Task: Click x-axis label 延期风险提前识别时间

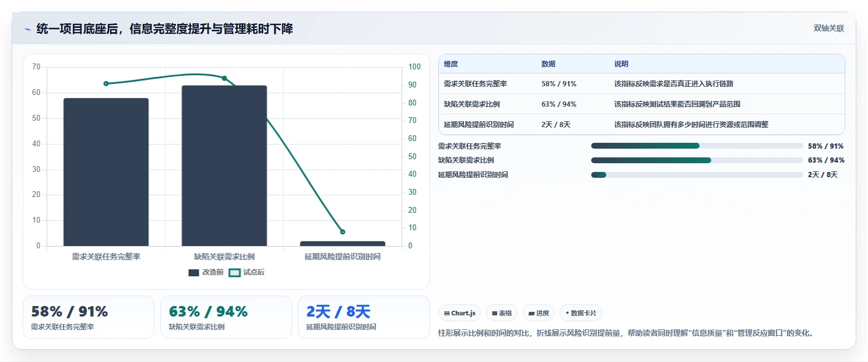Action: [x=343, y=256]
